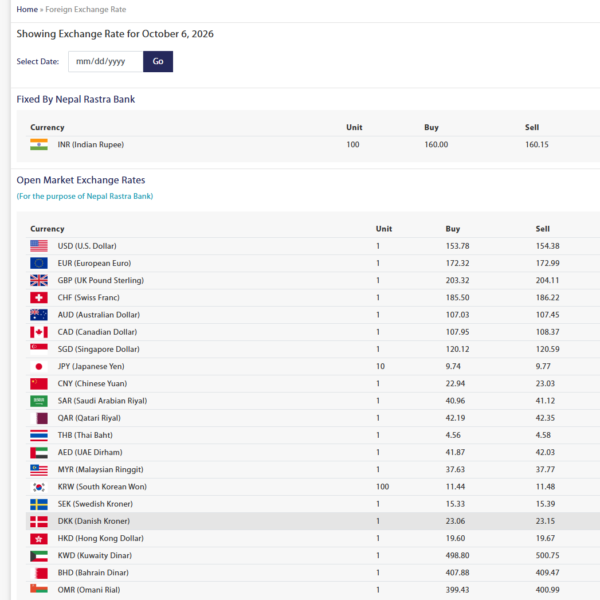Click the European Union flag icon

[39, 263]
